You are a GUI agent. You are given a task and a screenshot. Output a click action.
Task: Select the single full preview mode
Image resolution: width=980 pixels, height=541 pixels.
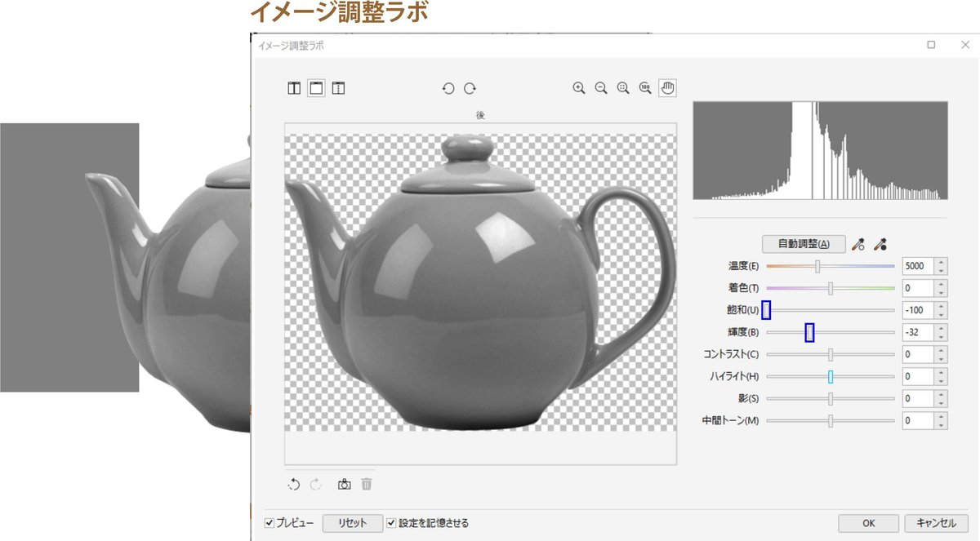[316, 88]
